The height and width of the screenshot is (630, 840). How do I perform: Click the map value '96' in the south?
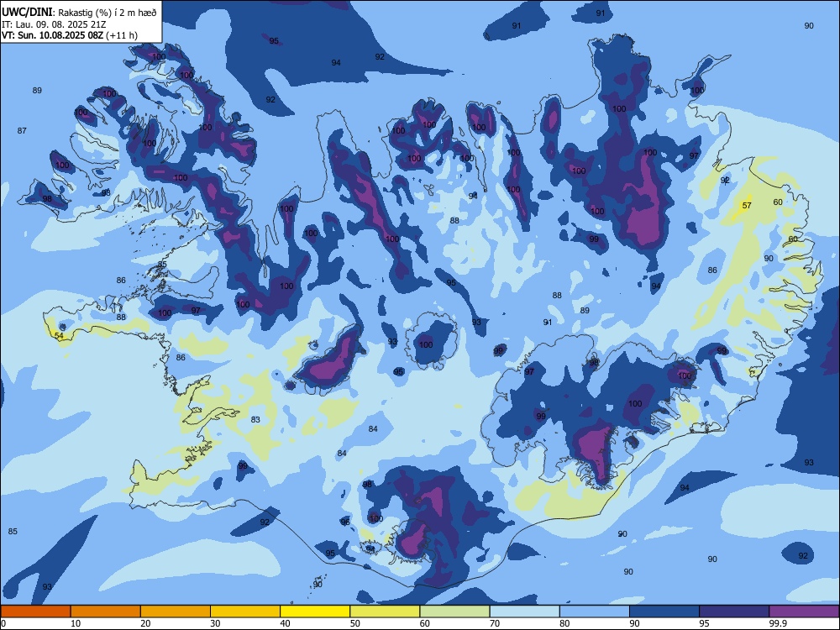(345, 522)
